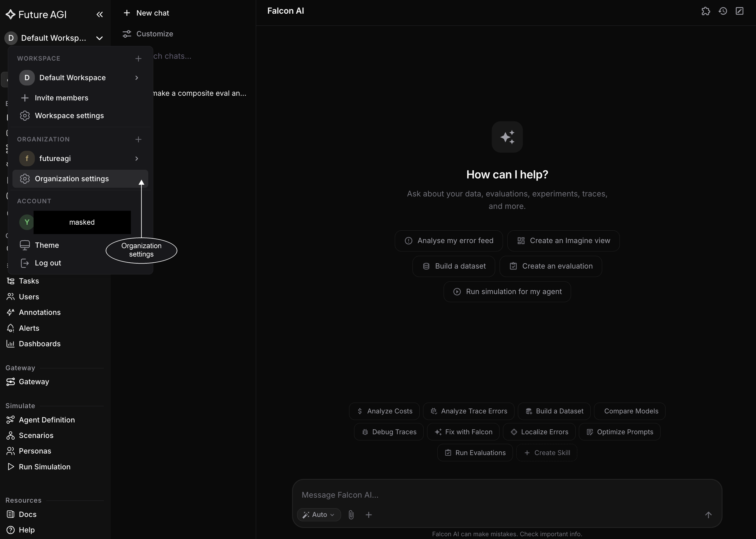Select the Debug Traces skill
Image resolution: width=756 pixels, height=539 pixels.
(x=389, y=432)
